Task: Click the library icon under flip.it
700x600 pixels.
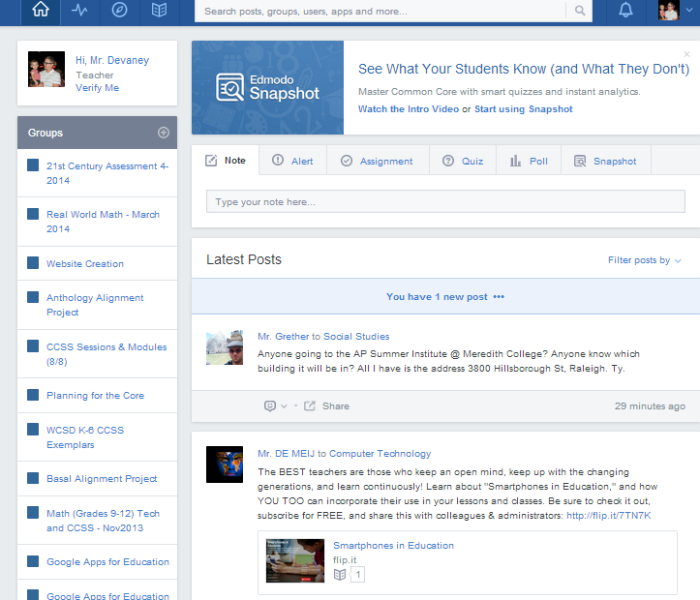Action: (340, 575)
